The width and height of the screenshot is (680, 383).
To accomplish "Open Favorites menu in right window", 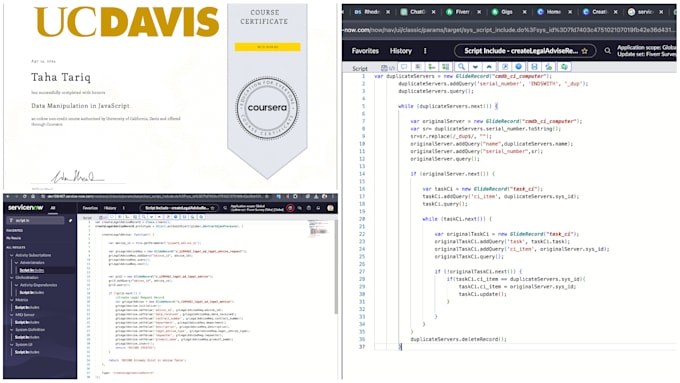I will click(365, 51).
